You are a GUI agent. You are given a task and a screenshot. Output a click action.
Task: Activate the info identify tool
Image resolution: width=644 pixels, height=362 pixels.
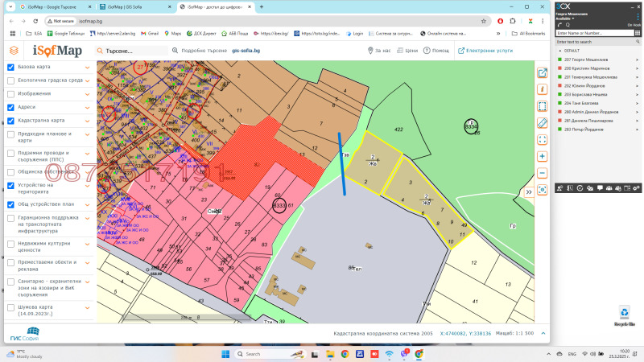pos(542,89)
